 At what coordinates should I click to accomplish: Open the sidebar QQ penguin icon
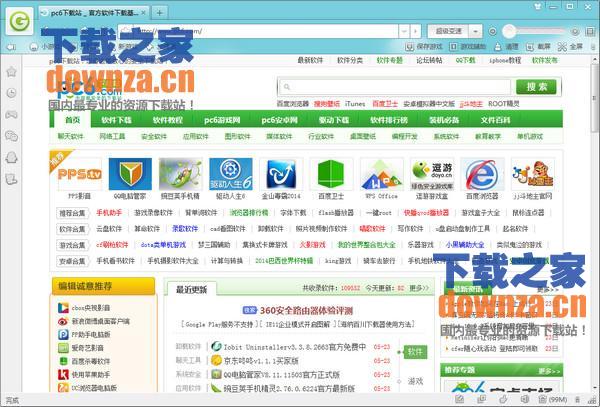click(x=11, y=157)
